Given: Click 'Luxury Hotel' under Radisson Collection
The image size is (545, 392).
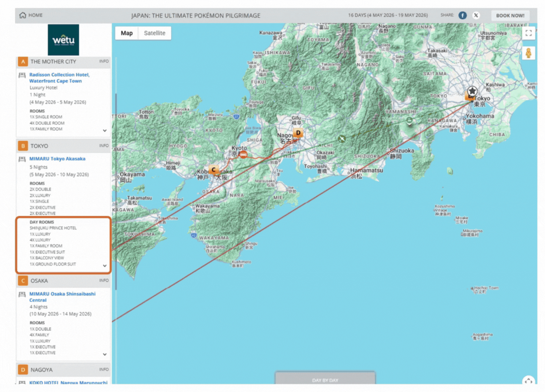Looking at the screenshot, I should pyautogui.click(x=43, y=87).
